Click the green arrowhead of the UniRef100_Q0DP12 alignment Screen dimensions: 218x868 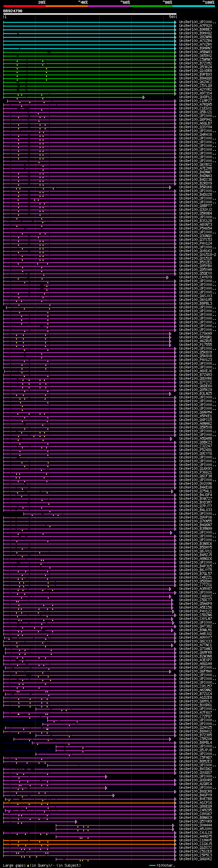point(144,98)
